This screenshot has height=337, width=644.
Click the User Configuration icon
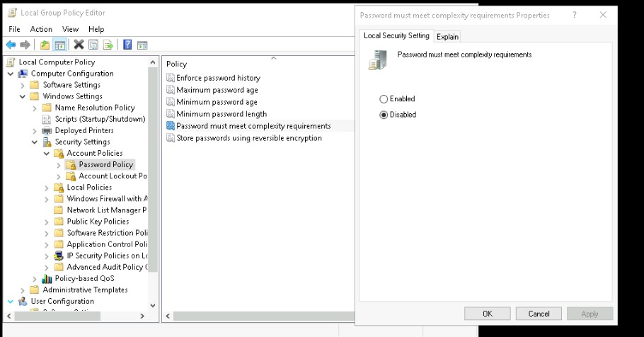click(23, 301)
